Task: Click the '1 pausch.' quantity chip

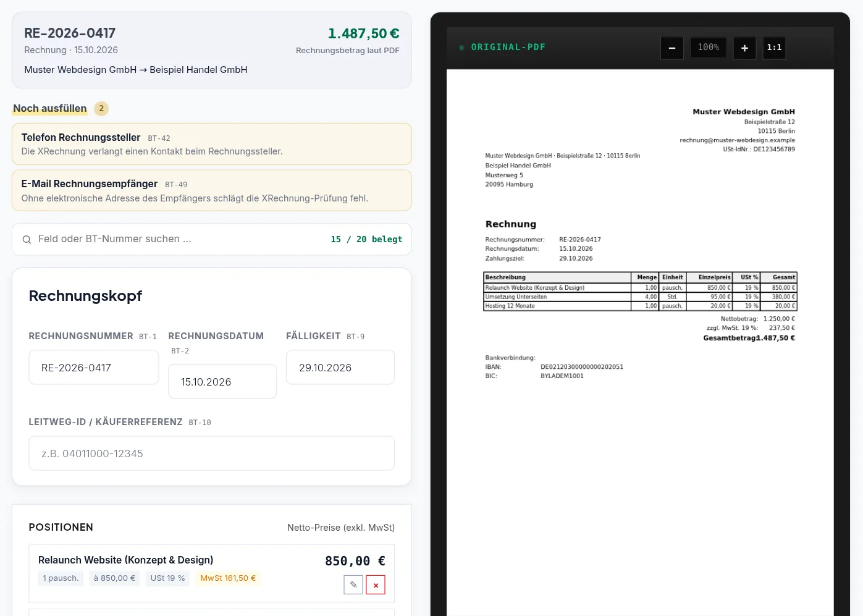Action: click(61, 578)
